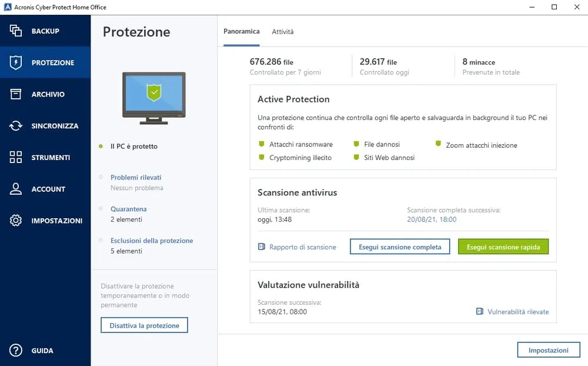Select ARCHIVIO in the sidebar
Image resolution: width=588 pixels, height=366 pixels.
pyautogui.click(x=48, y=94)
